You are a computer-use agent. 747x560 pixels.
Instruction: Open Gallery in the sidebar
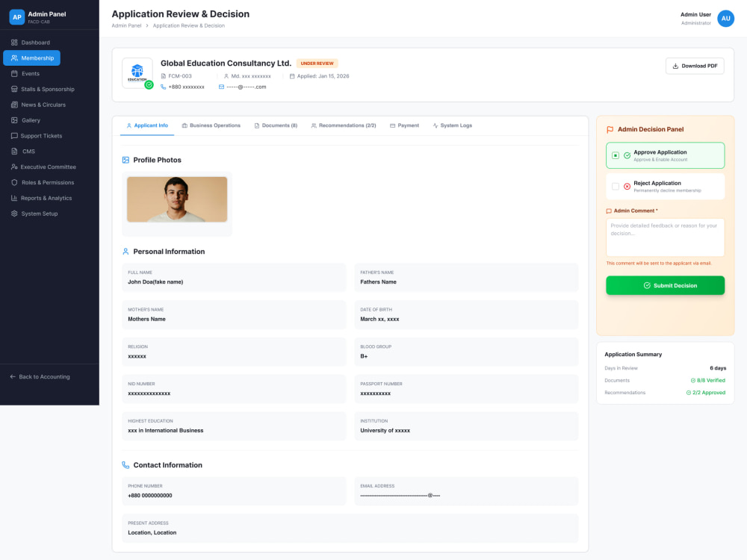31,120
